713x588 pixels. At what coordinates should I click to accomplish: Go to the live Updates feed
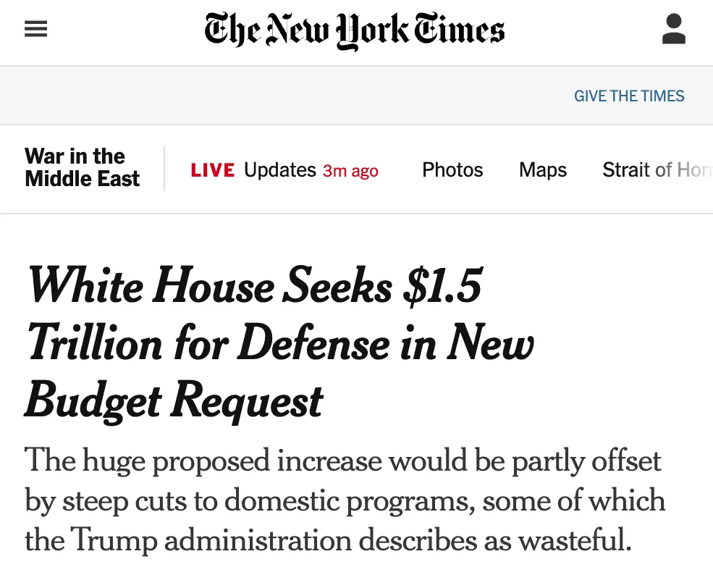280,170
